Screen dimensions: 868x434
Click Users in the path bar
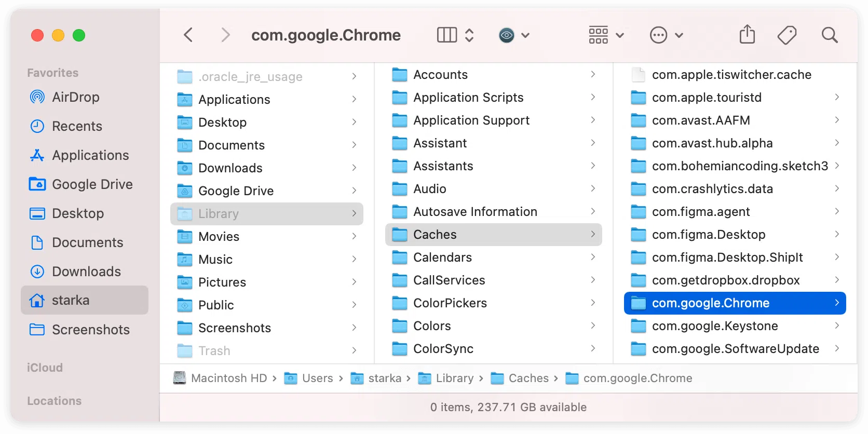[317, 378]
